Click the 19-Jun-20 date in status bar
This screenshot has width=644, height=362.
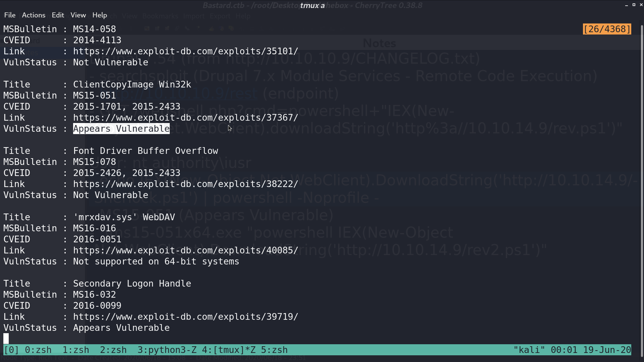coord(607,350)
